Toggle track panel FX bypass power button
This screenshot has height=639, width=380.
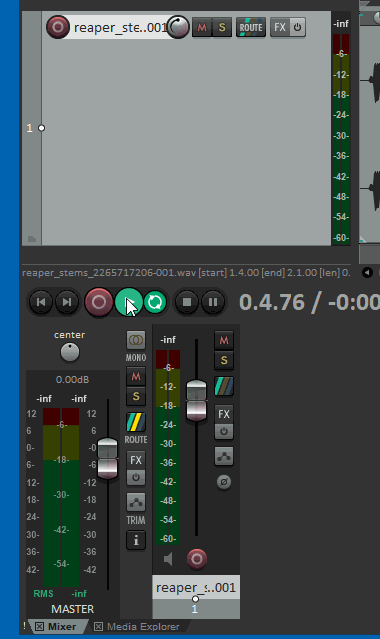point(298,27)
